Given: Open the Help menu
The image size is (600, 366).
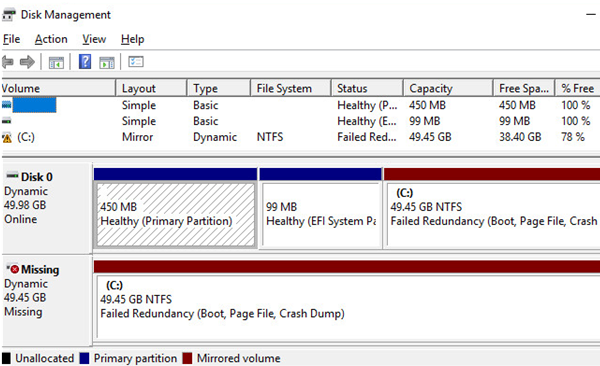Looking at the screenshot, I should 132,39.
